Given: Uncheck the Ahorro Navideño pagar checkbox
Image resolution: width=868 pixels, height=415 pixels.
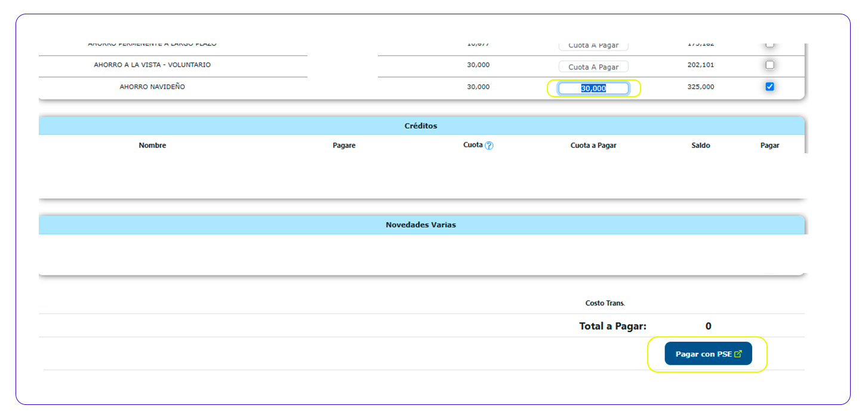Looking at the screenshot, I should (769, 86).
